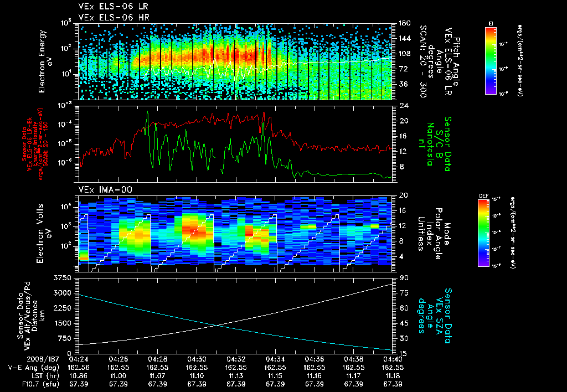Click the LST value 11.18

coord(393,376)
